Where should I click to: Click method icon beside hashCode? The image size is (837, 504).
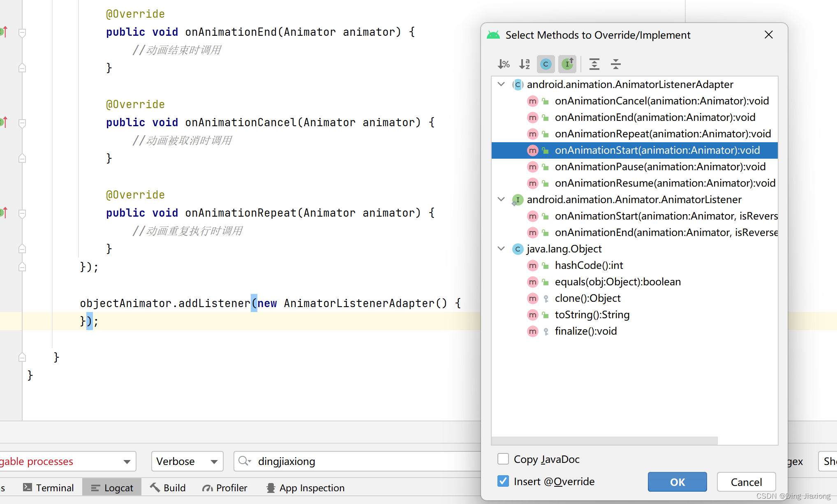[533, 266]
